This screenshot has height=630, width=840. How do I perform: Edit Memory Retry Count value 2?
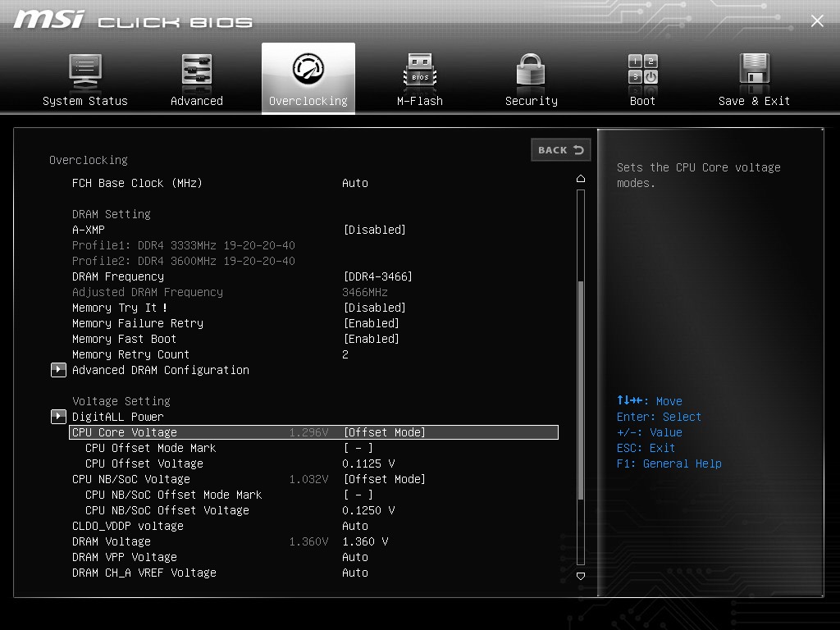click(x=345, y=354)
